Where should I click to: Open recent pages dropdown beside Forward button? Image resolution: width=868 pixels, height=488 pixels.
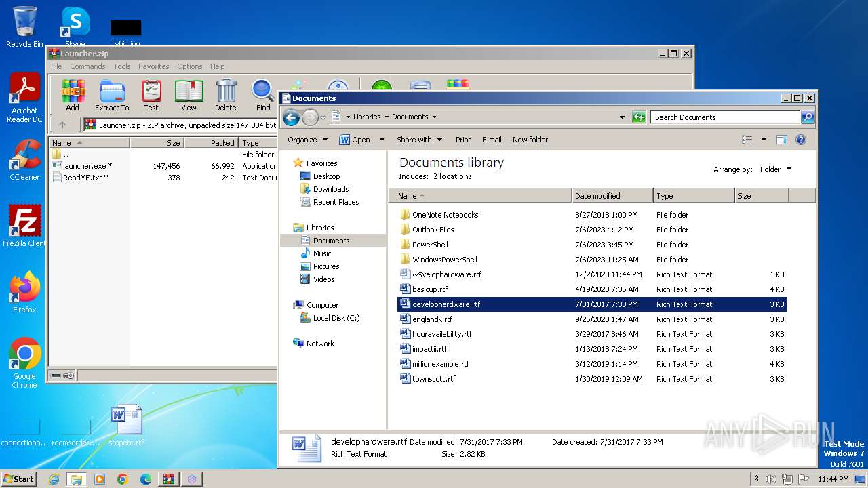[323, 117]
